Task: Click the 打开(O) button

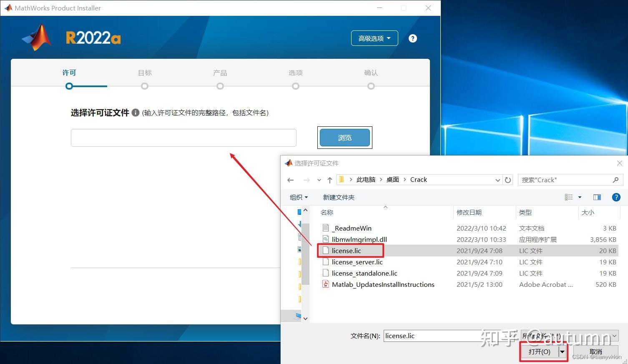Action: 539,351
